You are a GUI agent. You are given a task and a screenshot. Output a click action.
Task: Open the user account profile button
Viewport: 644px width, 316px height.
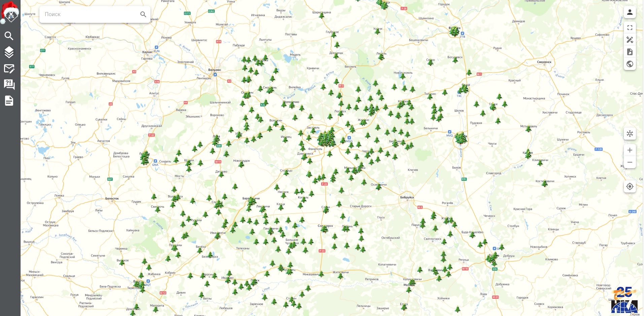[x=630, y=12]
